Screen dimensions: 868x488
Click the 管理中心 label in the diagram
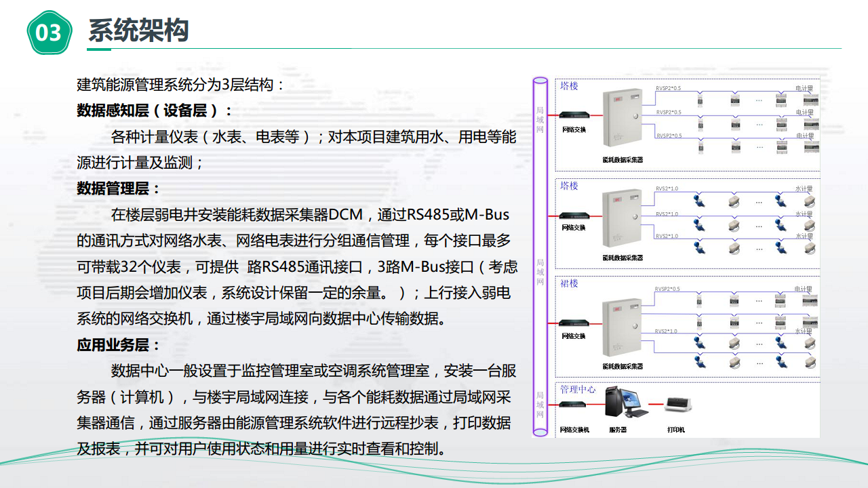(578, 389)
